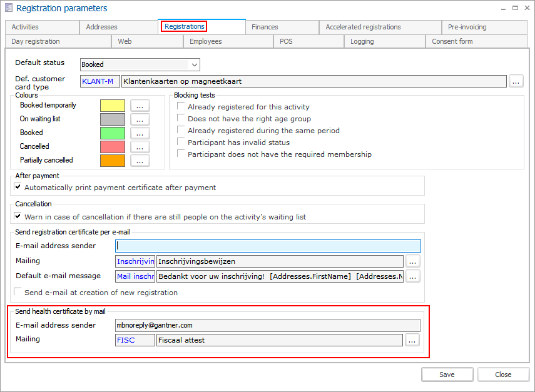Switch to the Finances tab
Image resolution: width=535 pixels, height=392 pixels.
265,27
